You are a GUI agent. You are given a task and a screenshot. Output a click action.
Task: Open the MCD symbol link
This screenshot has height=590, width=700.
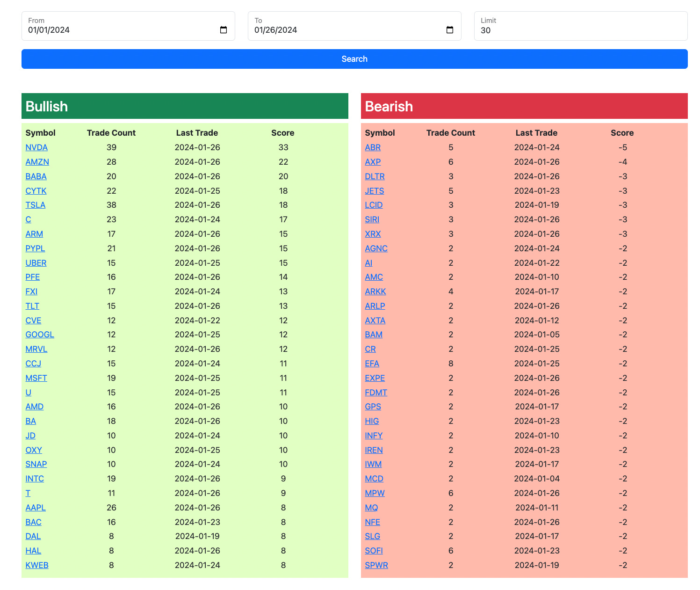[x=374, y=479]
